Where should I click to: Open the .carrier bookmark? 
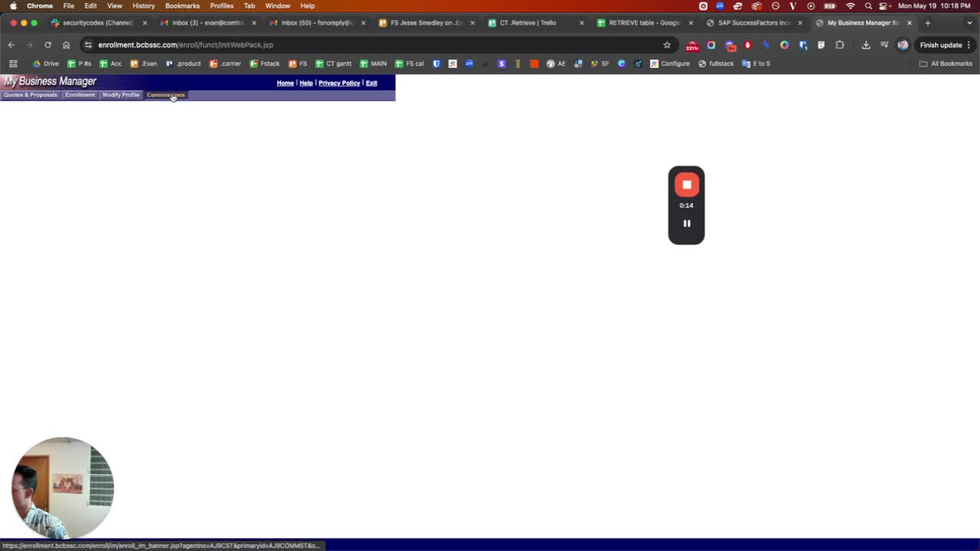[x=225, y=64]
